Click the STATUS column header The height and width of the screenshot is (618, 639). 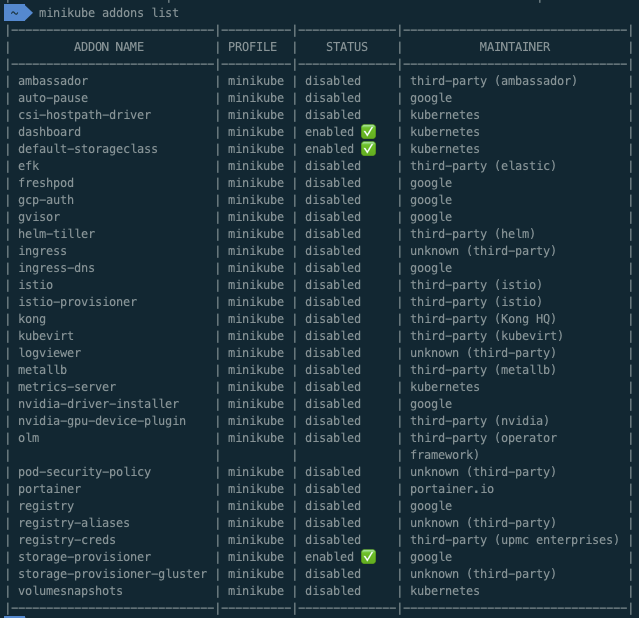click(x=347, y=47)
